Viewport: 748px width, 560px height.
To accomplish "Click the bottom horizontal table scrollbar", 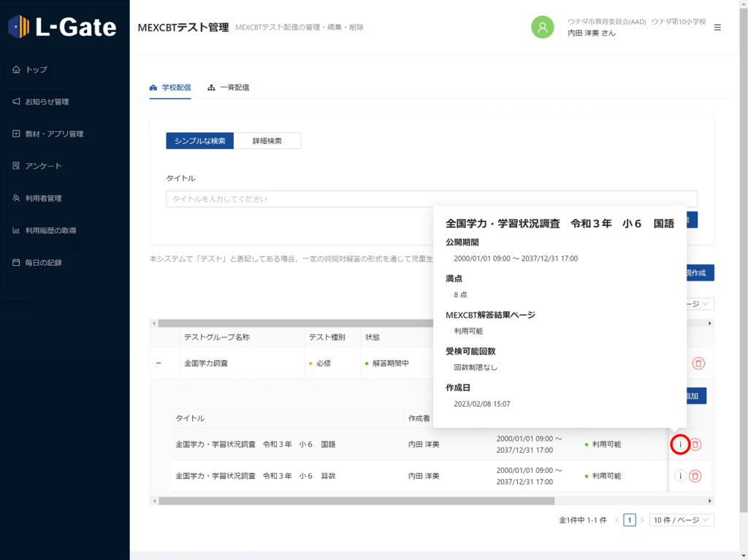I will pos(356,501).
